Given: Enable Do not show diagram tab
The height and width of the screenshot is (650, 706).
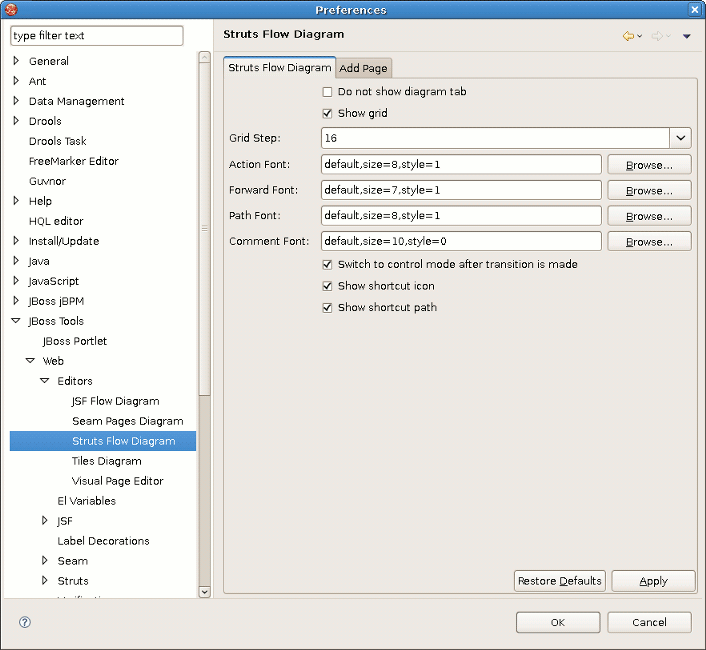Looking at the screenshot, I should [x=328, y=92].
